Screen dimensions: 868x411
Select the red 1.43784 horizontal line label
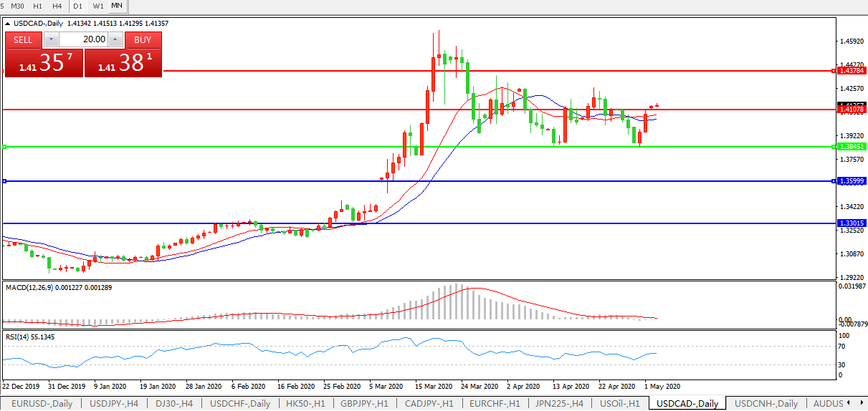[852, 71]
